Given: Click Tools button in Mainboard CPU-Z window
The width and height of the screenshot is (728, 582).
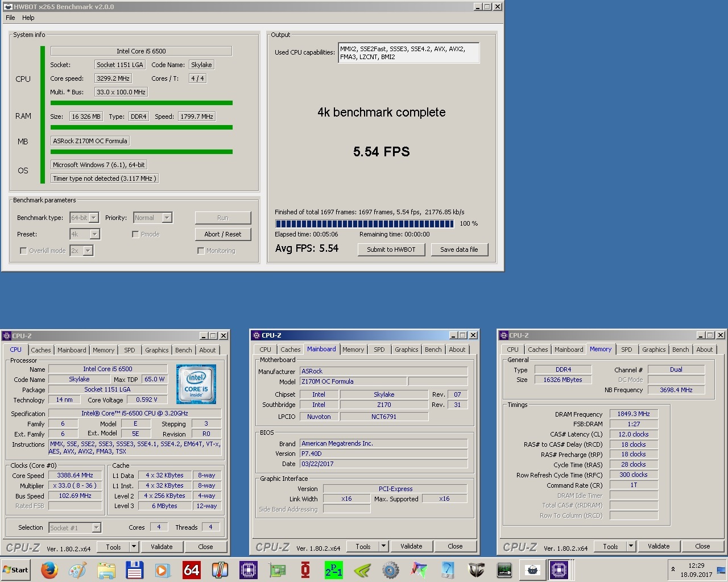Looking at the screenshot, I should tap(363, 546).
